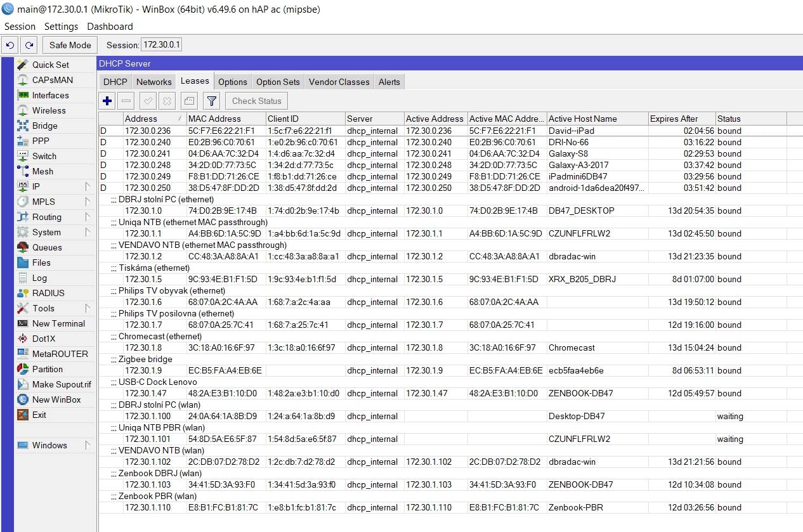Click Make Supout.rif icon

pos(23,384)
